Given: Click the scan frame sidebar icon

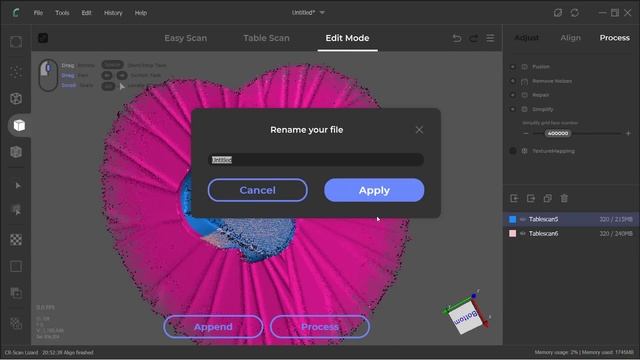Looking at the screenshot, I should coord(16,42).
